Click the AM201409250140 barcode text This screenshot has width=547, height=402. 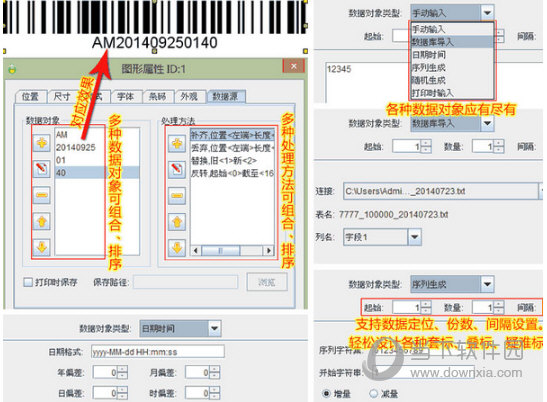pos(155,43)
